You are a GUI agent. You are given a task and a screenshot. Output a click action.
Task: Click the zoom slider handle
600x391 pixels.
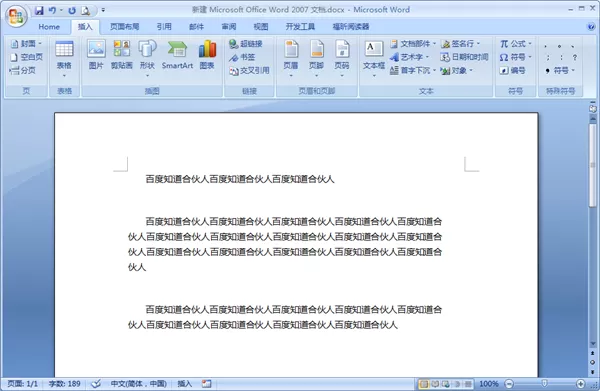click(x=544, y=383)
